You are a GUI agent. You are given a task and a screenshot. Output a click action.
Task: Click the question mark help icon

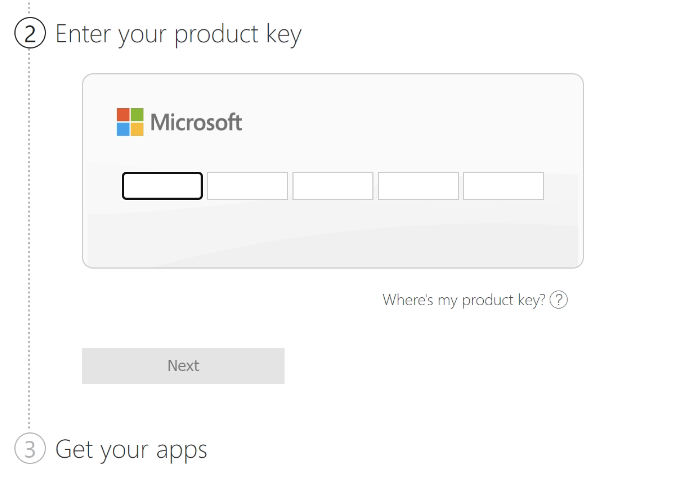point(559,300)
